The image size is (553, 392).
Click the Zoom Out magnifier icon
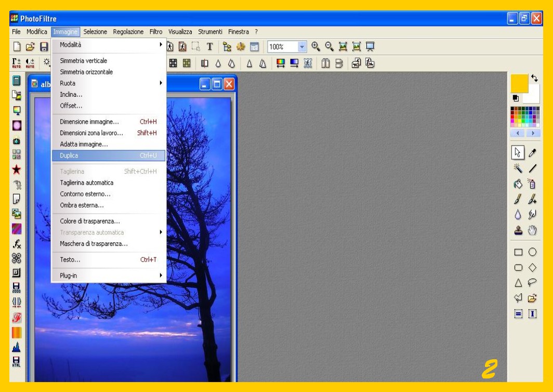(329, 47)
